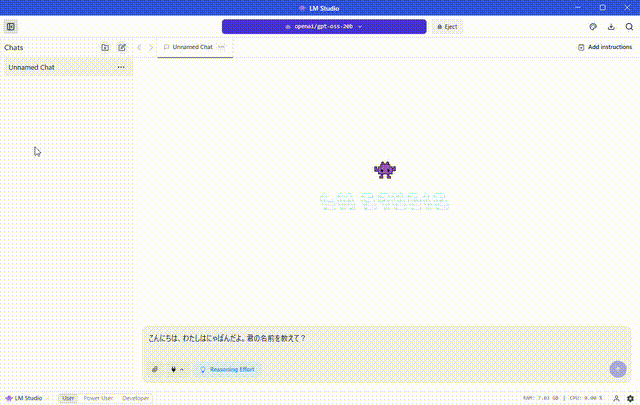Open options on the Unnamed Chat tab

[221, 47]
